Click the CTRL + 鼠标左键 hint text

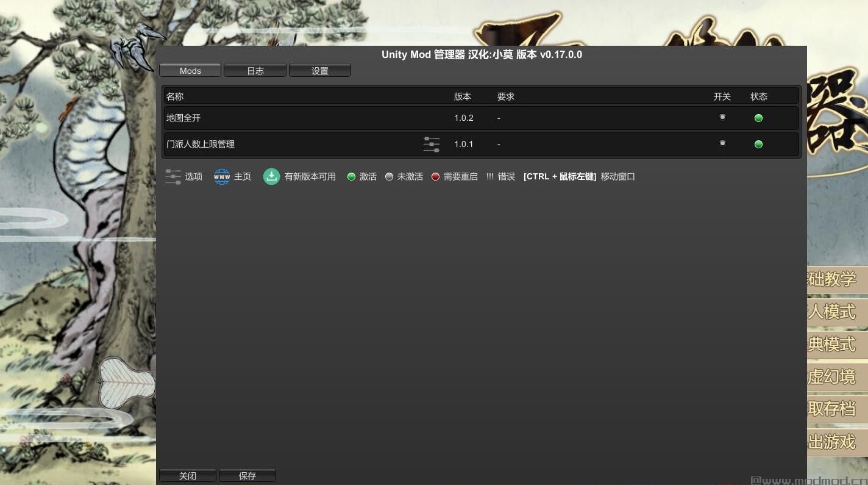tap(560, 177)
